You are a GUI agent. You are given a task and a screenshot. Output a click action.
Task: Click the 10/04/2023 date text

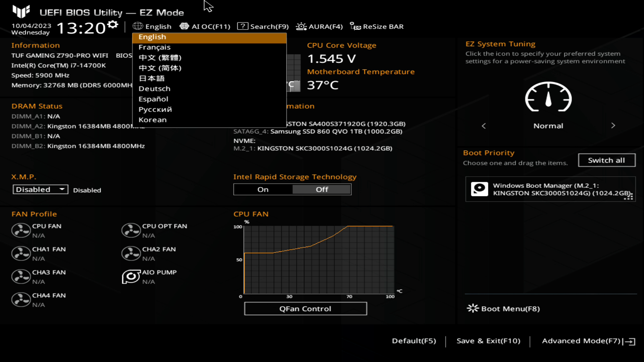(31, 26)
